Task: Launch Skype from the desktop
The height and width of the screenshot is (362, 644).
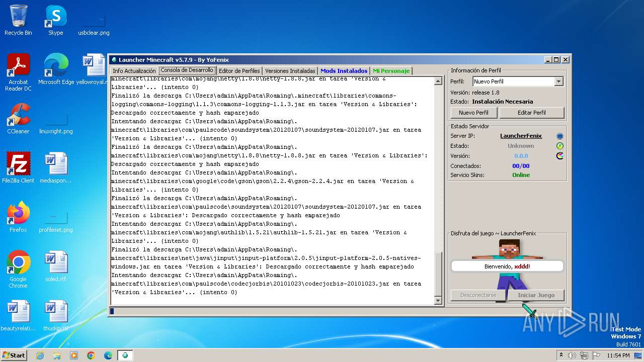Action: [55, 20]
